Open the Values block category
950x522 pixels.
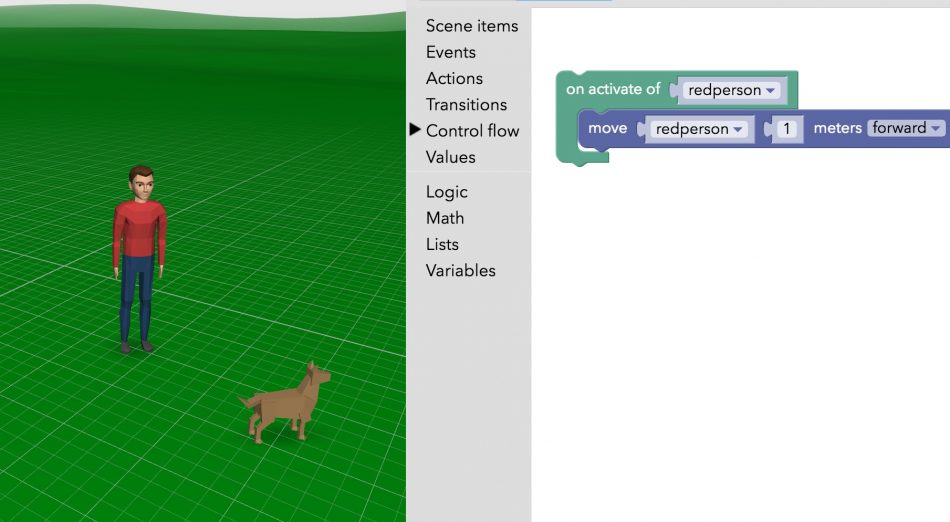(450, 157)
